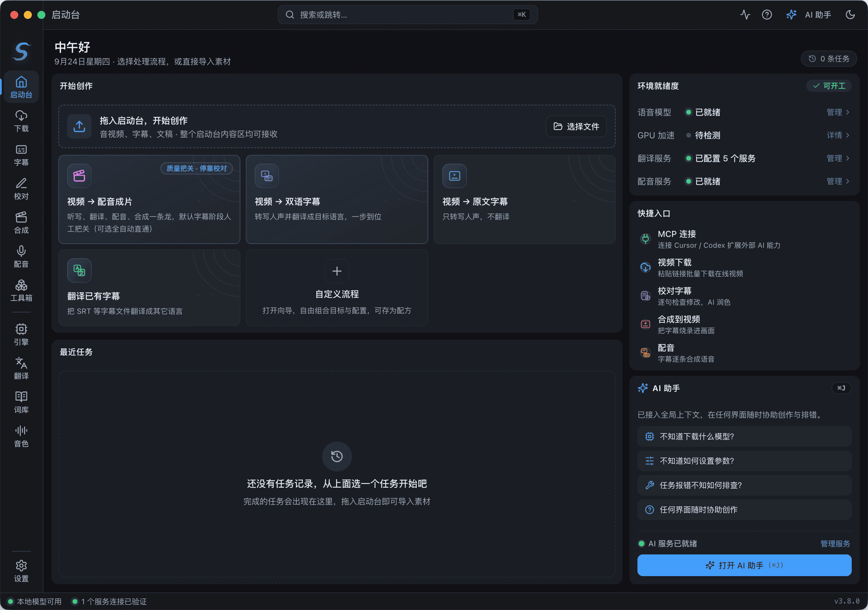The image size is (868, 610).
Task: Go to 校对 proofreading in sidebar
Action: click(21, 189)
